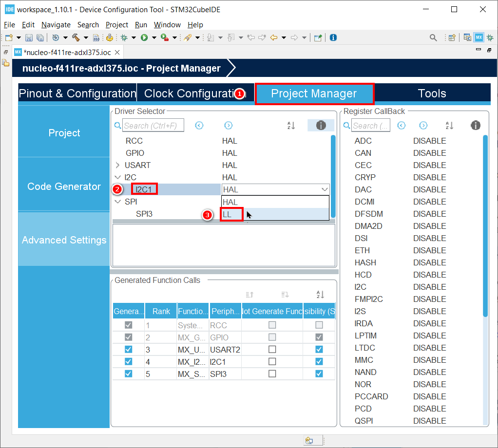Expand the USART node in Driver Selector
The height and width of the screenshot is (448, 498).
117,165
